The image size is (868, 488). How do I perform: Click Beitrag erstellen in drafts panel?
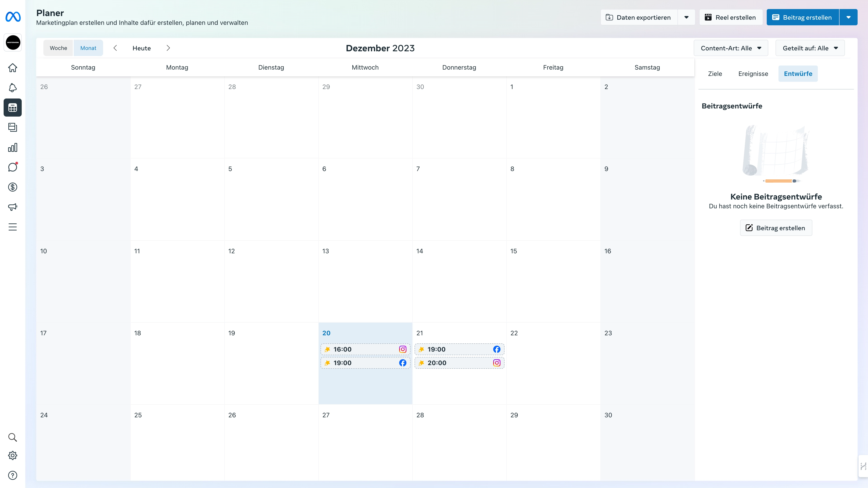[776, 228]
